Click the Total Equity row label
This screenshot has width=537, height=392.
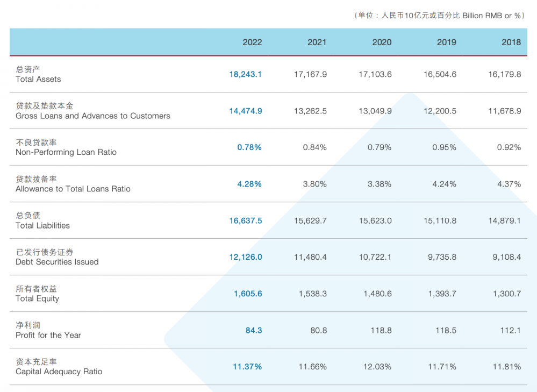pos(37,298)
